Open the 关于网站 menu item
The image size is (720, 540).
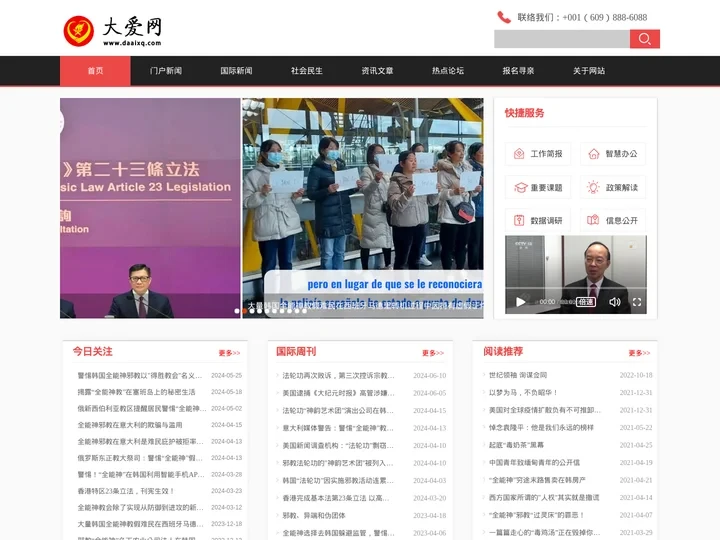tap(589, 71)
